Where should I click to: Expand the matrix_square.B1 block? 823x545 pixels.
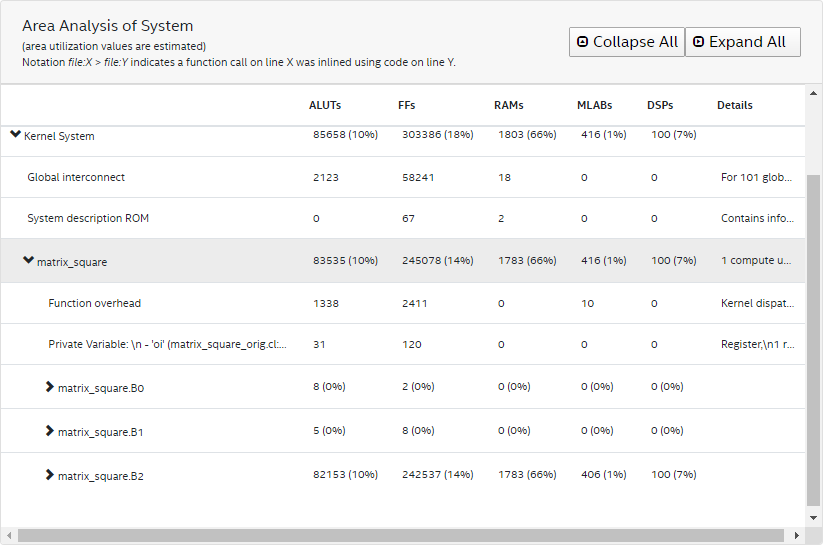[50, 431]
